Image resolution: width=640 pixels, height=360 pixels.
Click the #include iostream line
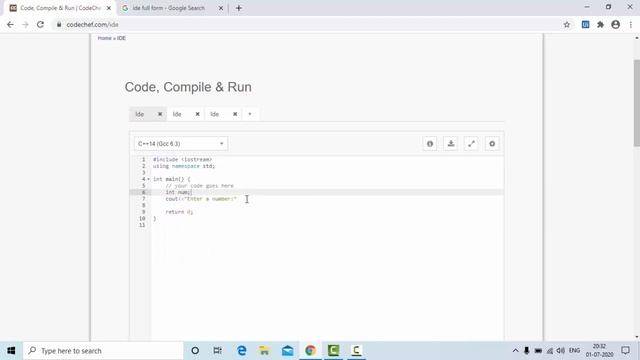pyautogui.click(x=182, y=160)
